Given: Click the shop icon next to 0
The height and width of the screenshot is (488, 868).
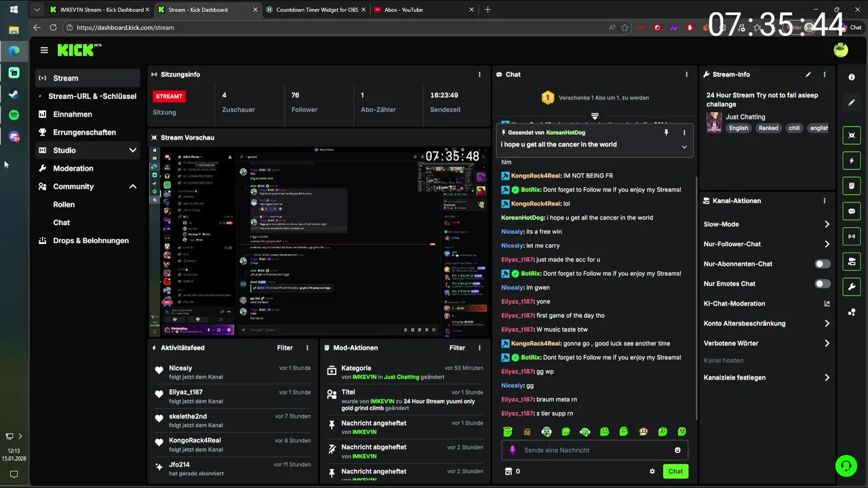Looking at the screenshot, I should pyautogui.click(x=508, y=471).
